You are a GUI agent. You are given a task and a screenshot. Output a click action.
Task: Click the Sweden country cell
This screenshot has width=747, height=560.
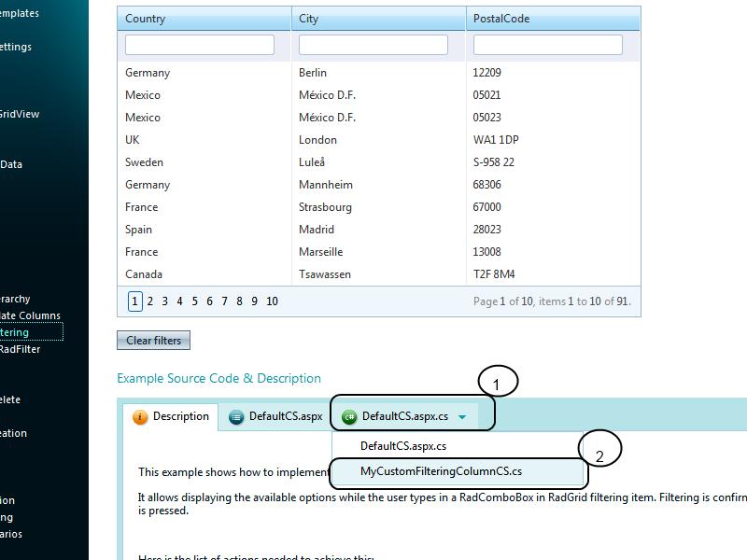click(x=145, y=162)
